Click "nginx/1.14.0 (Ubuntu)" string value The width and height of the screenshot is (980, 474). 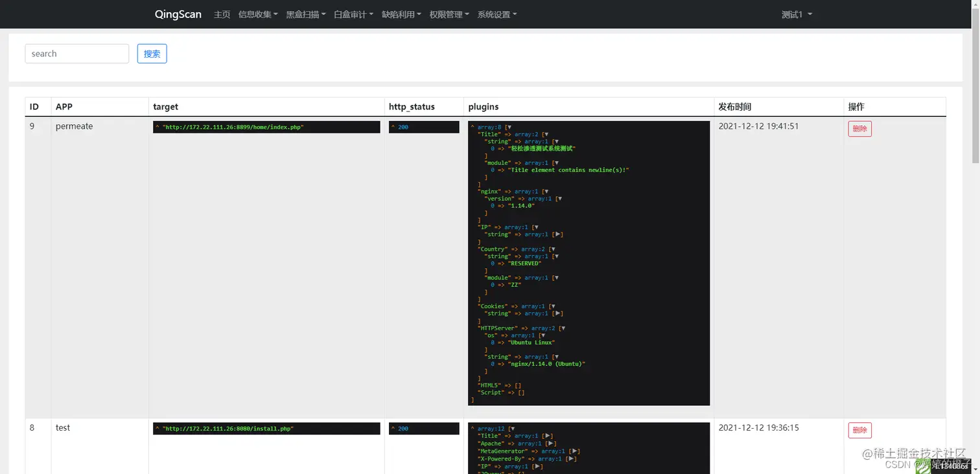pos(546,364)
